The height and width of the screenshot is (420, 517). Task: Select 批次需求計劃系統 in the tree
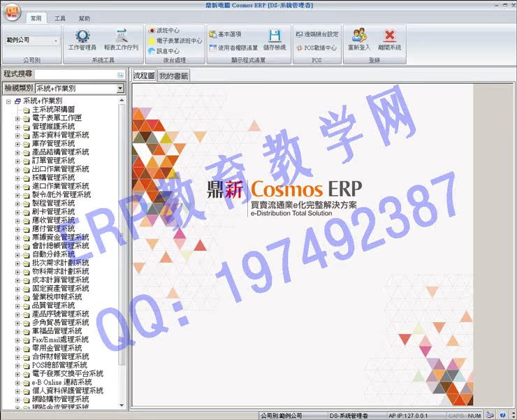point(60,263)
